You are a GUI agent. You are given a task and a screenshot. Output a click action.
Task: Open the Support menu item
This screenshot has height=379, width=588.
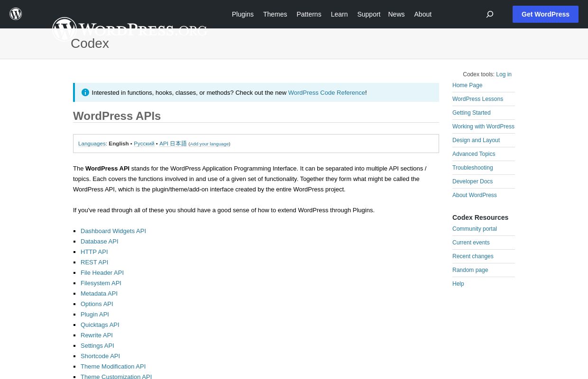pyautogui.click(x=369, y=14)
